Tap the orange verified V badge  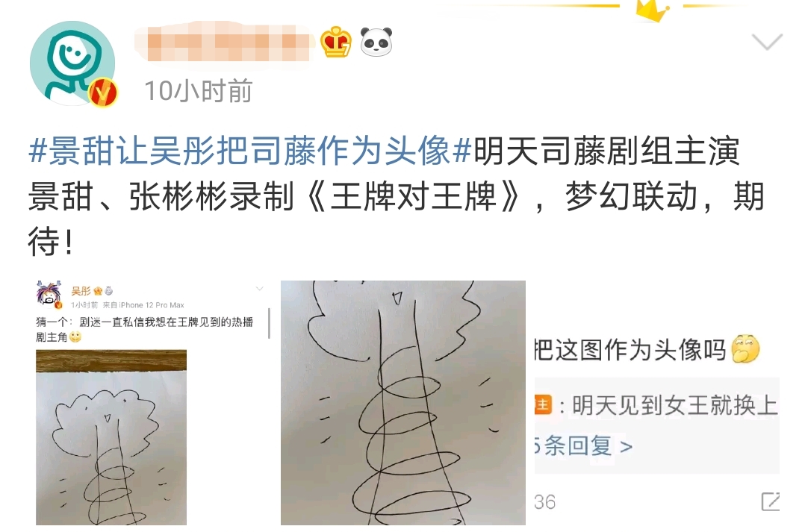click(103, 93)
